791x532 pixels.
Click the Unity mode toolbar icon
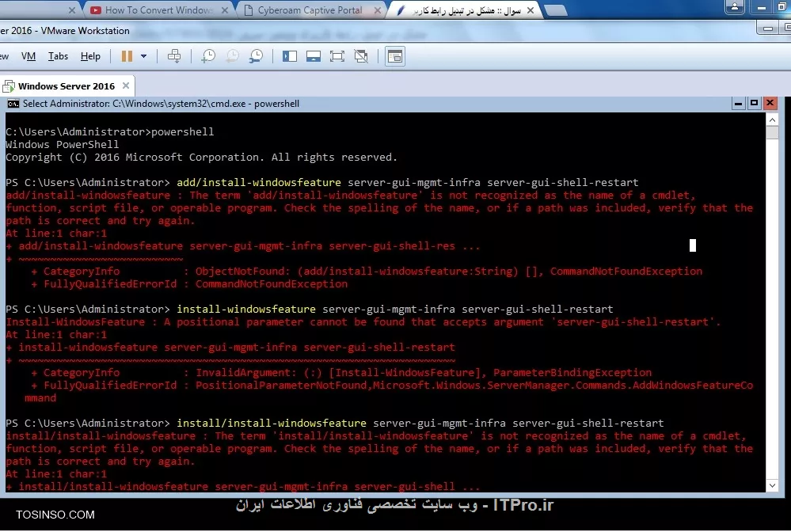pos(361,56)
